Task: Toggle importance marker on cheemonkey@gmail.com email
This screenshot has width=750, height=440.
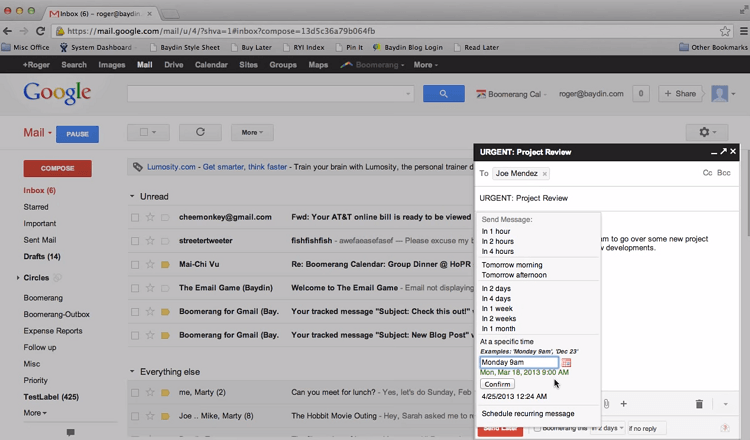Action: (165, 217)
